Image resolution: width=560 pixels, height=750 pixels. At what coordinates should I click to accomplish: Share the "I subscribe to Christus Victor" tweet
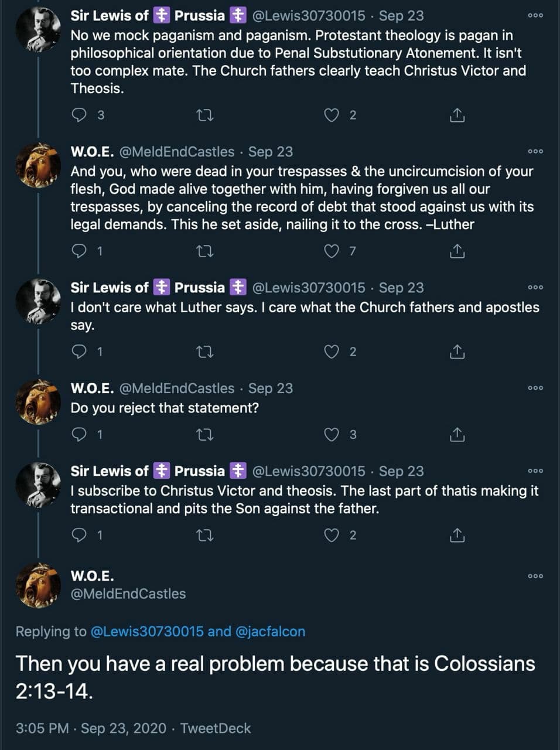(x=457, y=535)
